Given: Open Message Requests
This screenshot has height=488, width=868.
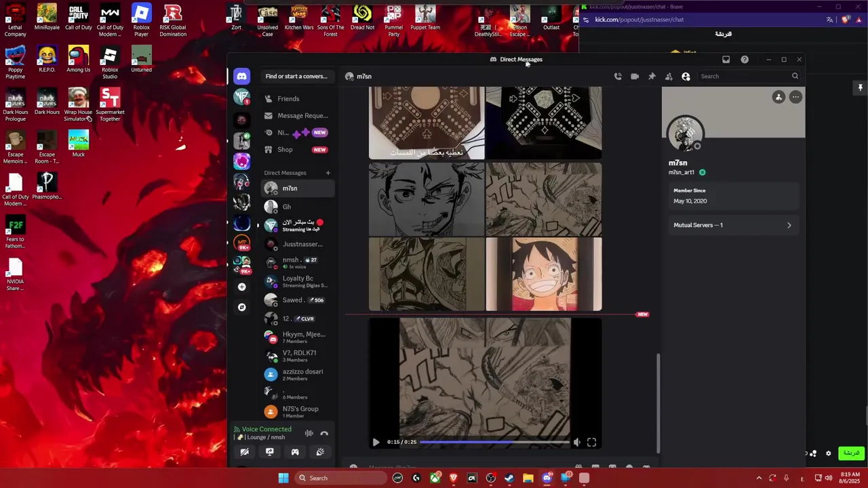Looking at the screenshot, I should [x=297, y=116].
